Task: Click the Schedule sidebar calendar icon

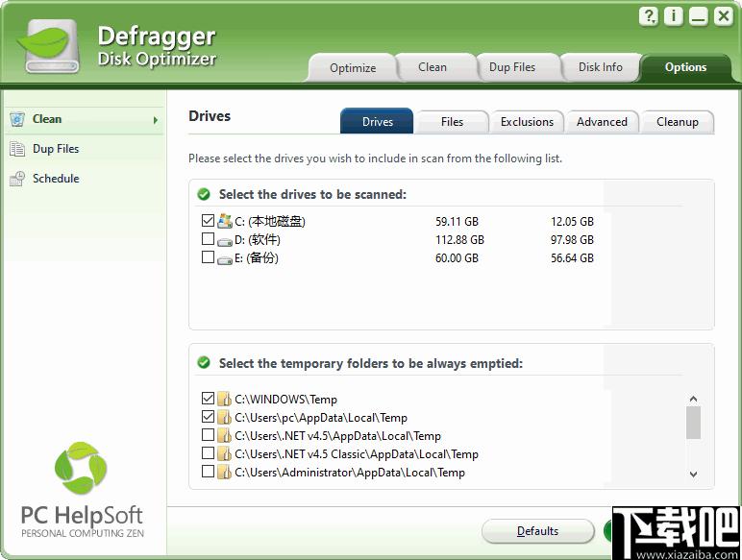Action: coord(17,179)
